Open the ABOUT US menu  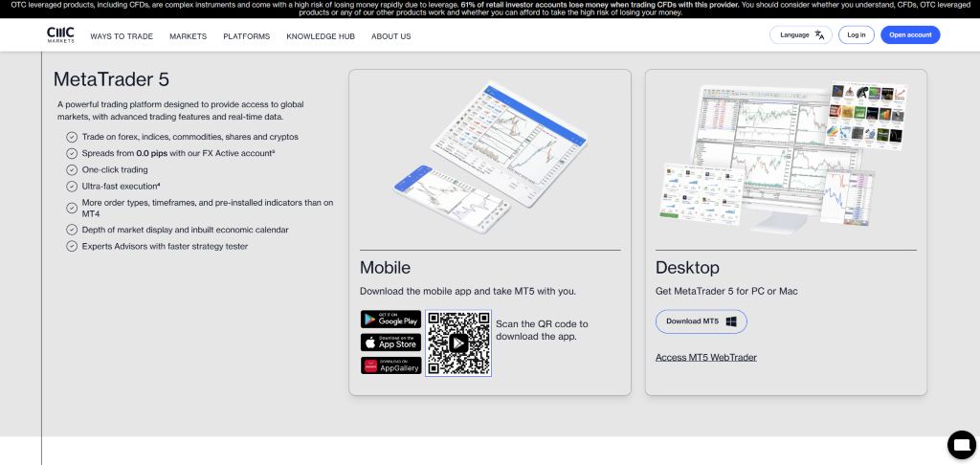(x=391, y=36)
